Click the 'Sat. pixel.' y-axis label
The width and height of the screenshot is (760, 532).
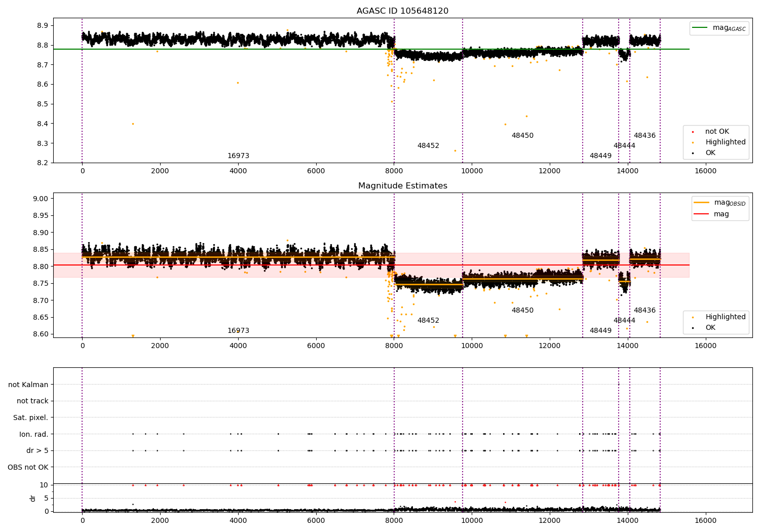click(x=31, y=418)
